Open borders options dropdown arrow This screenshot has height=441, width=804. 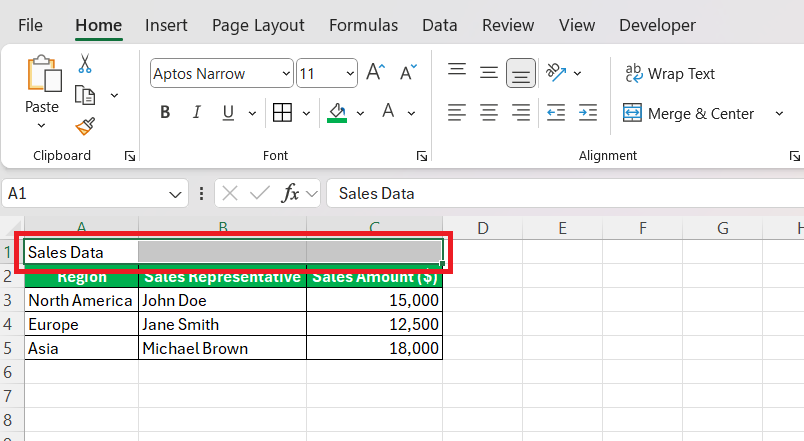(306, 113)
